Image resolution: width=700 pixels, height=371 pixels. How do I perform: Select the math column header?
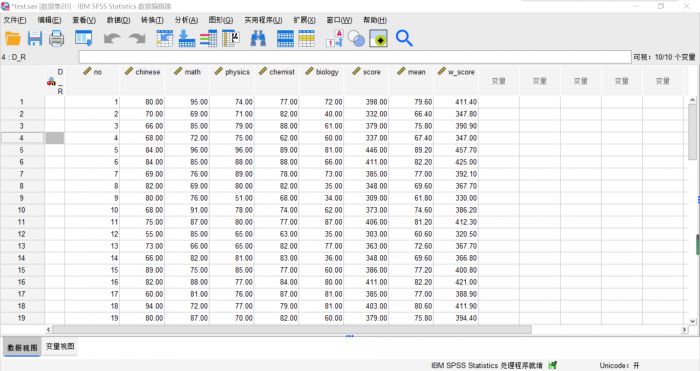tap(187, 81)
